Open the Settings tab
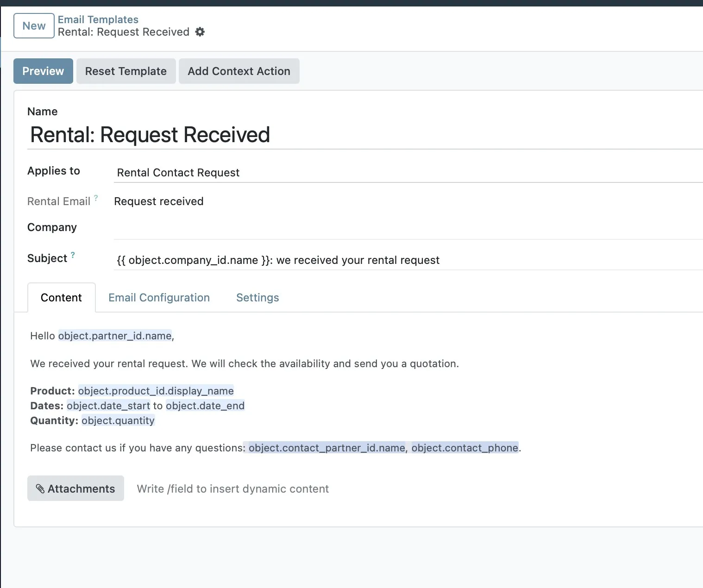This screenshot has width=703, height=588. (257, 298)
